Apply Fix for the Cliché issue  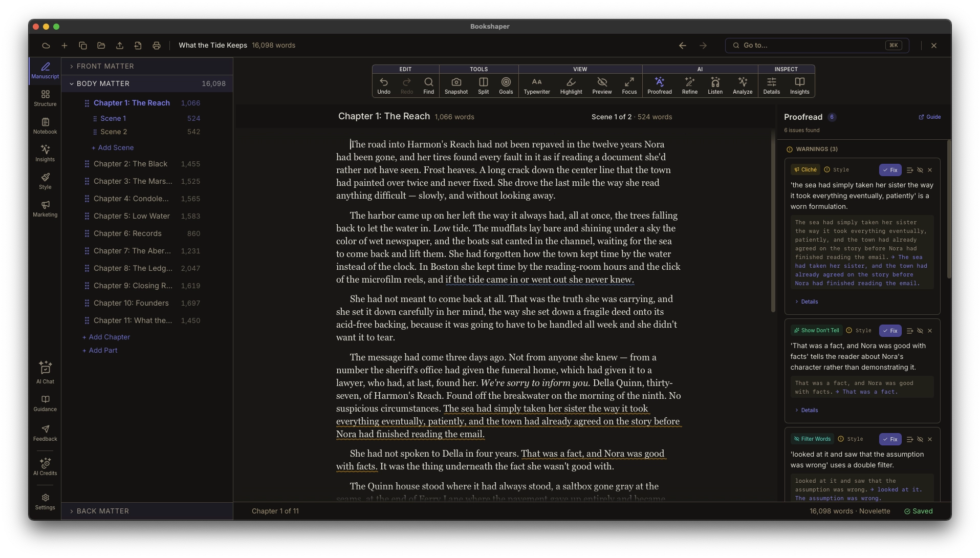[x=890, y=170]
